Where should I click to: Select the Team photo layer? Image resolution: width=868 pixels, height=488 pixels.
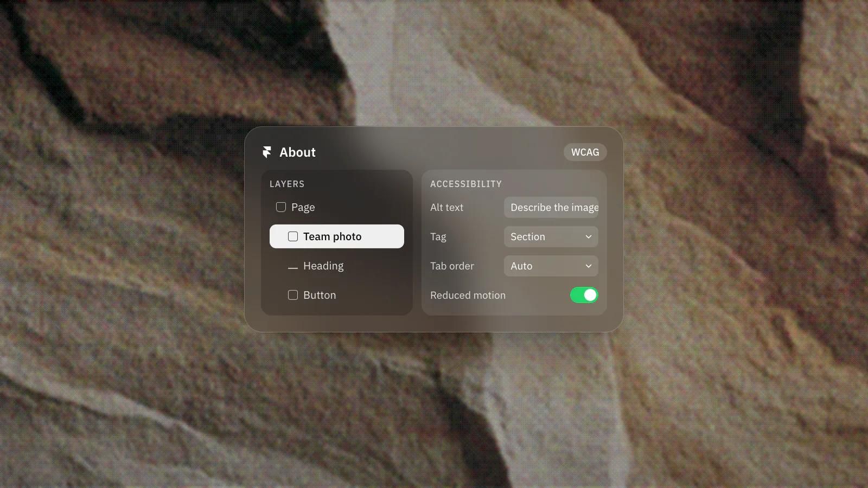337,236
